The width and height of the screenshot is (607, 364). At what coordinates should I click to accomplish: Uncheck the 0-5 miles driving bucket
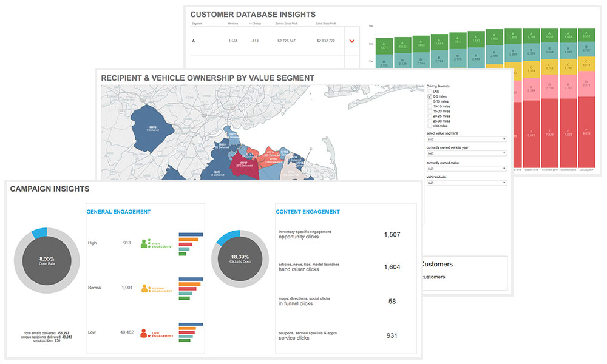pyautogui.click(x=430, y=96)
